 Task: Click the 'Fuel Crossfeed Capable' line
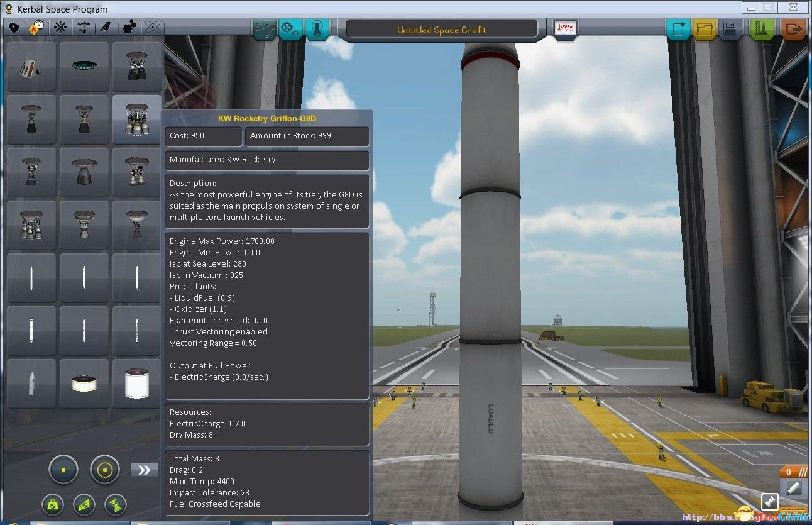click(x=215, y=504)
